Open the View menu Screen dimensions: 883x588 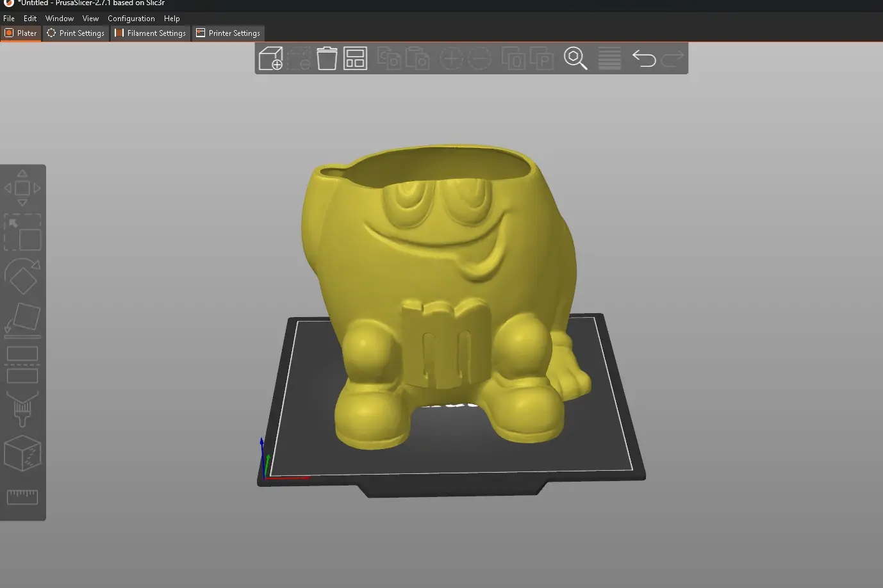tap(91, 19)
